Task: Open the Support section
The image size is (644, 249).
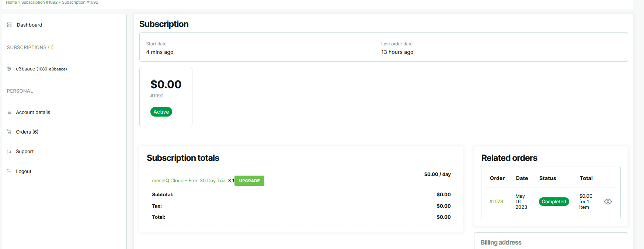Action: click(25, 152)
